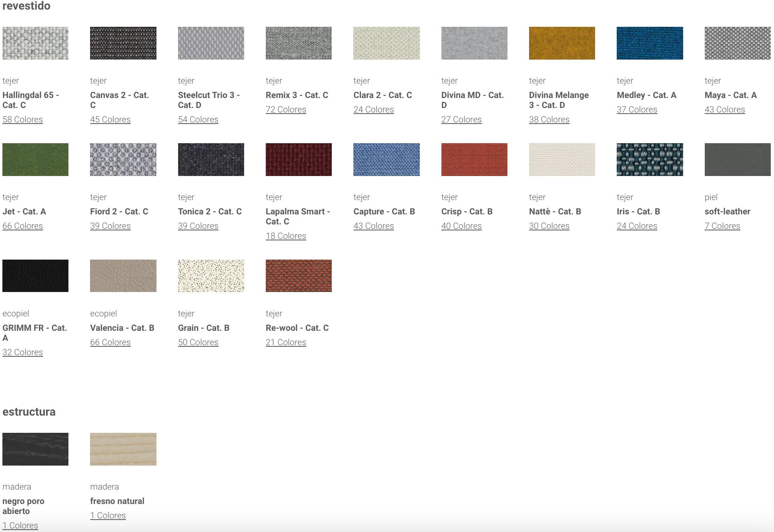Screen dimensions: 774x532
Task: Select negro poro abierto wood swatch
Action: (x=35, y=449)
